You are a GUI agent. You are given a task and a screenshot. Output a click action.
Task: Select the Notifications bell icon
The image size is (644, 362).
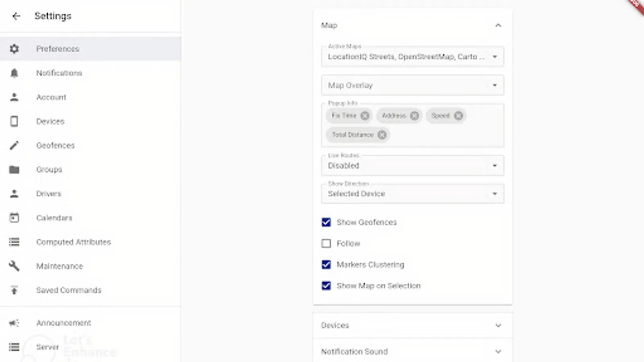click(x=14, y=73)
